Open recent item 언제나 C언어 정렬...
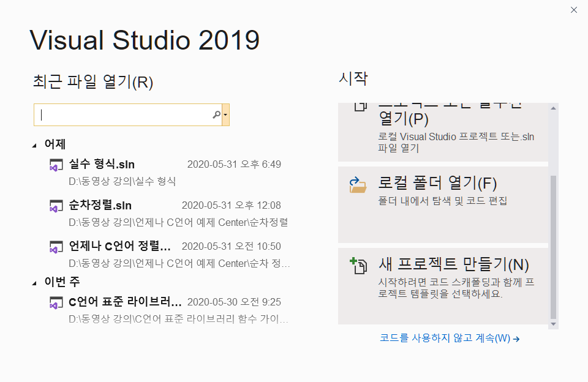Screen dimensions: 588x382 tap(119, 246)
